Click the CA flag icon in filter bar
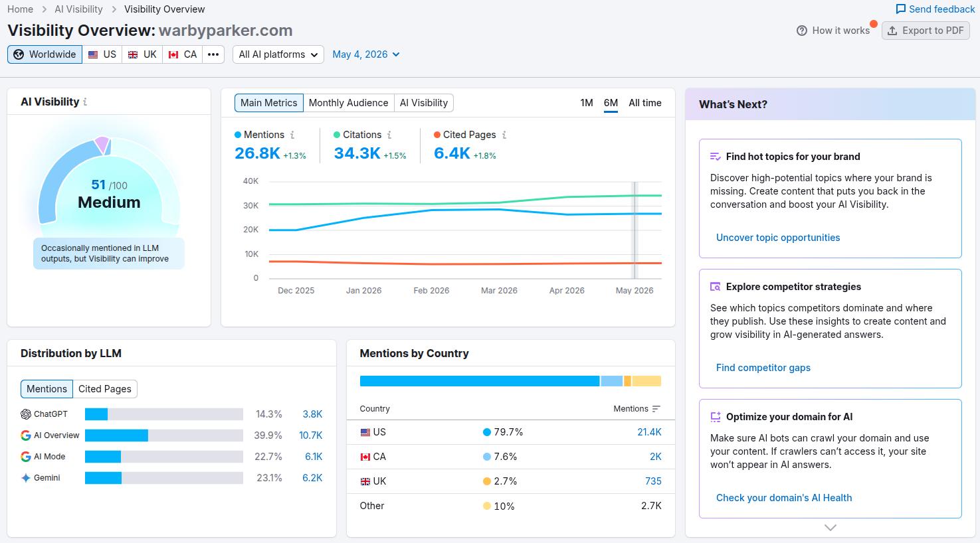This screenshot has height=543, width=980. coord(173,54)
